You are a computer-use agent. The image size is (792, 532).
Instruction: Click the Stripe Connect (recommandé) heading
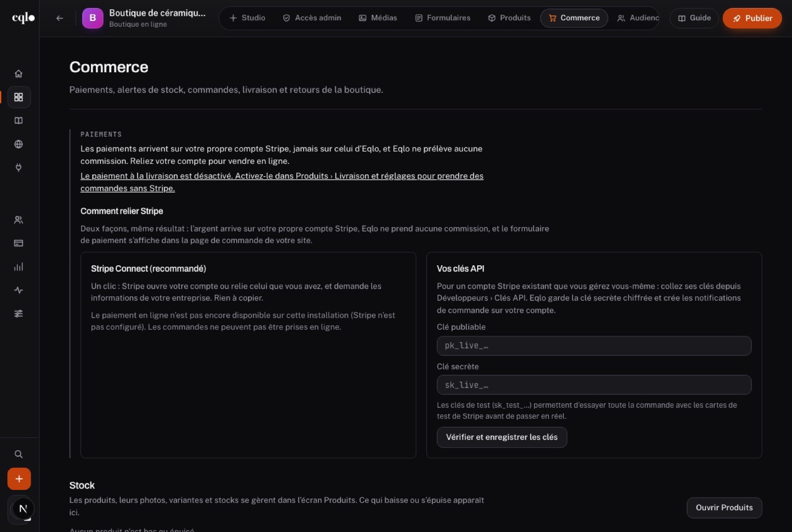[148, 269]
